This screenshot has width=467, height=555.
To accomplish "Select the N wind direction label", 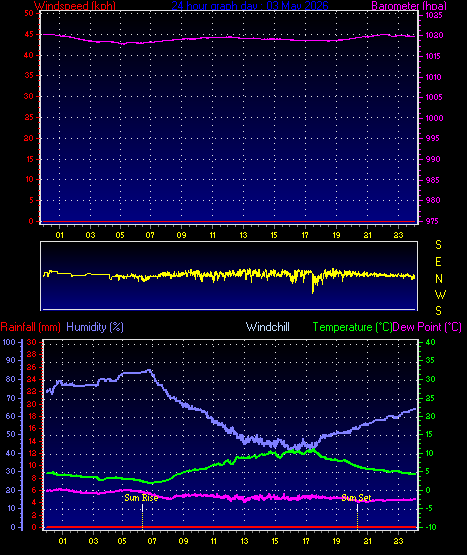I will 439,279.
